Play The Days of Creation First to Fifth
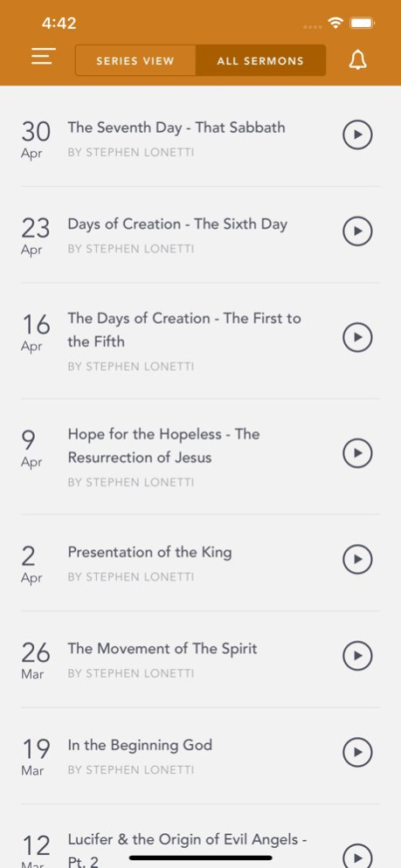The height and width of the screenshot is (868, 401). pos(357,337)
